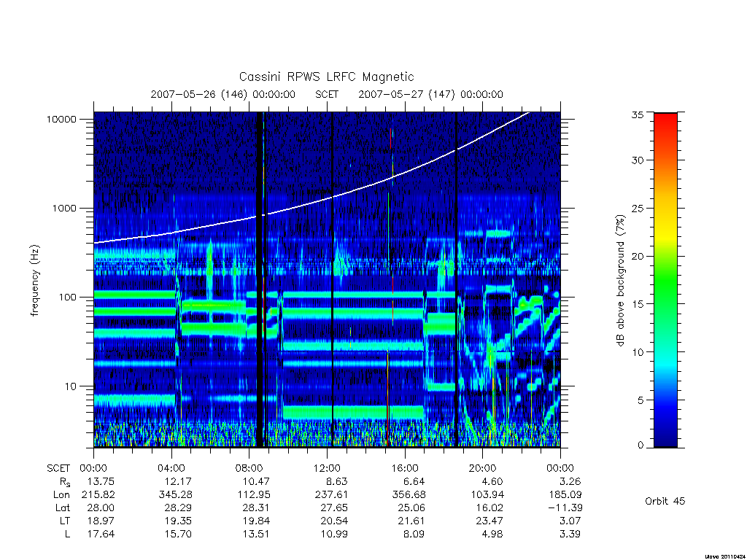This screenshot has width=747, height=560.
Task: Click the 5 value on color scale
Action: pyautogui.click(x=640, y=400)
